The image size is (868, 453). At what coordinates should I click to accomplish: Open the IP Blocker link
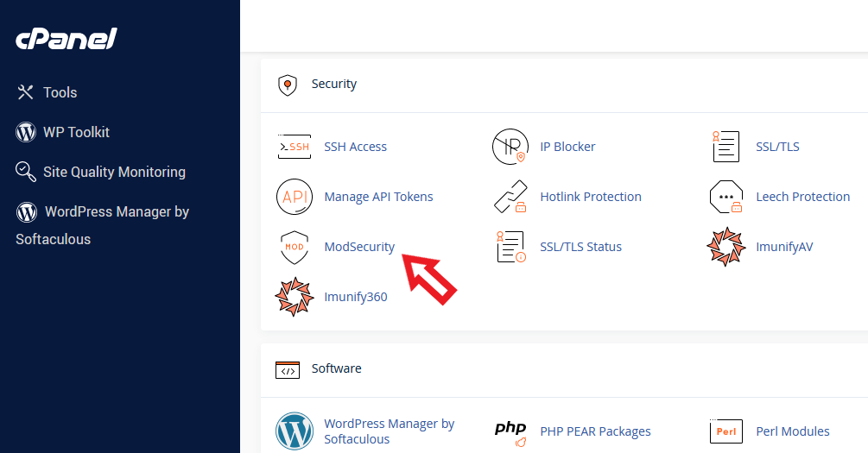point(567,148)
